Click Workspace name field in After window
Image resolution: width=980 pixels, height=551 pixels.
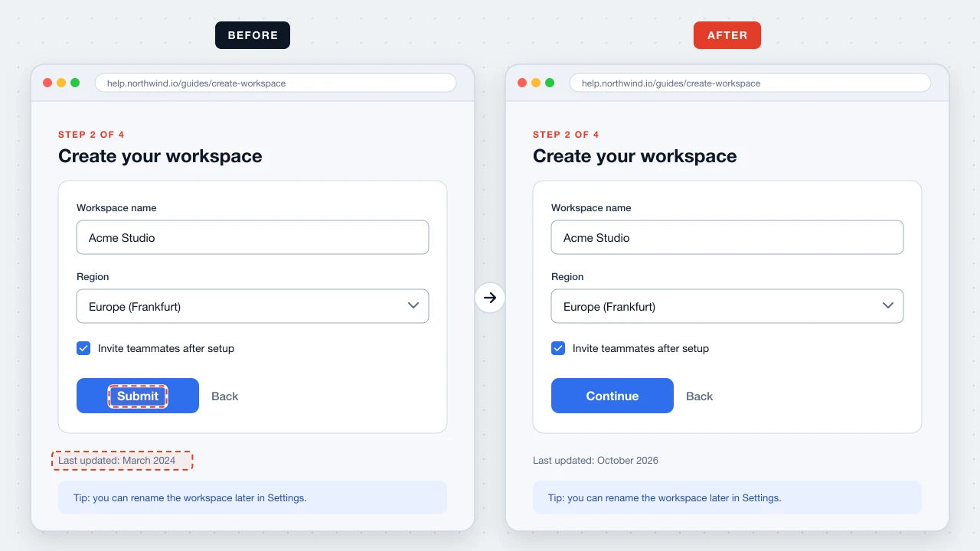tap(727, 237)
